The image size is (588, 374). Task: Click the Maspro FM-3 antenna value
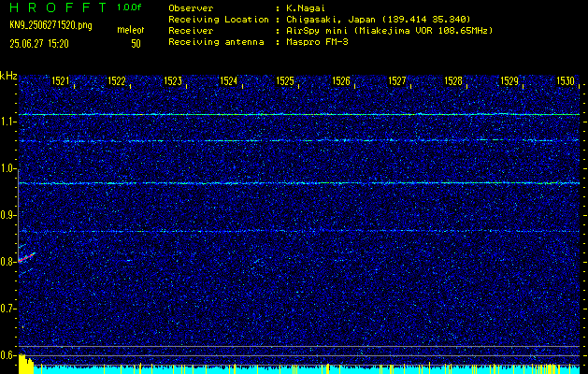pos(317,42)
